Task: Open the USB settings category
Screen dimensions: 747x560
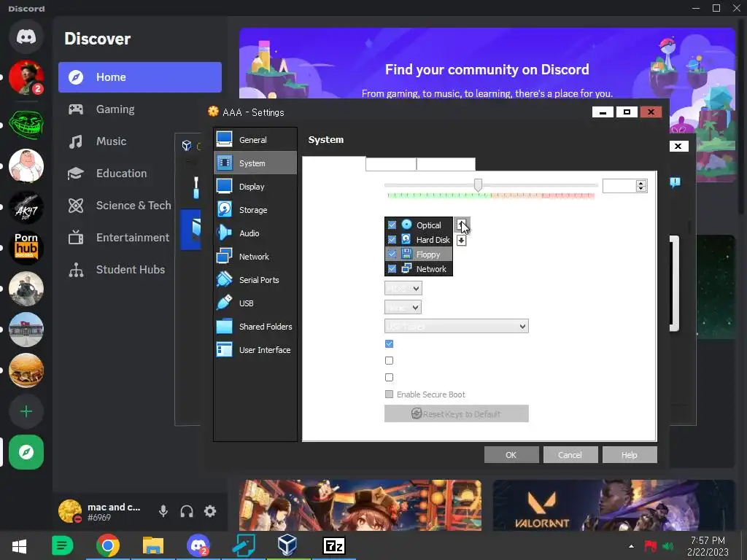Action: tap(255, 303)
